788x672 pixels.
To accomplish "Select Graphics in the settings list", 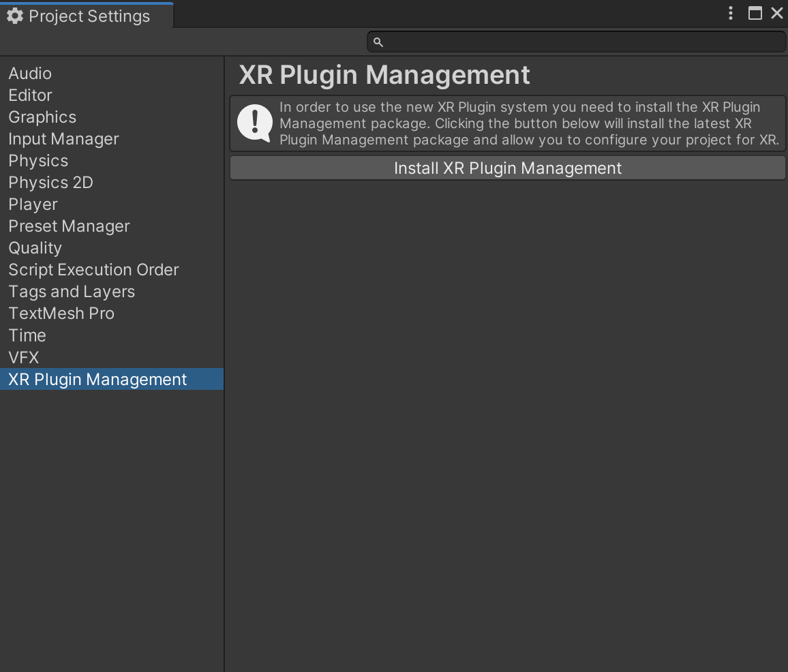I will pyautogui.click(x=42, y=117).
